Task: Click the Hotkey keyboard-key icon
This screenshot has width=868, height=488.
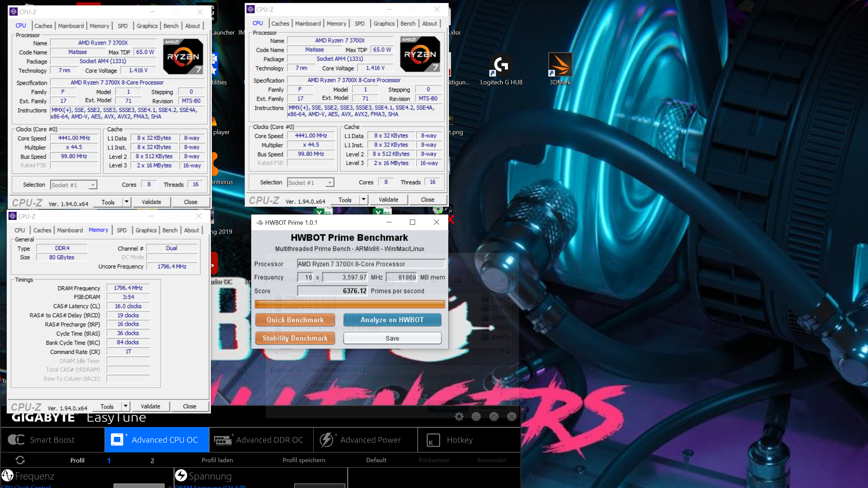Action: [x=433, y=440]
